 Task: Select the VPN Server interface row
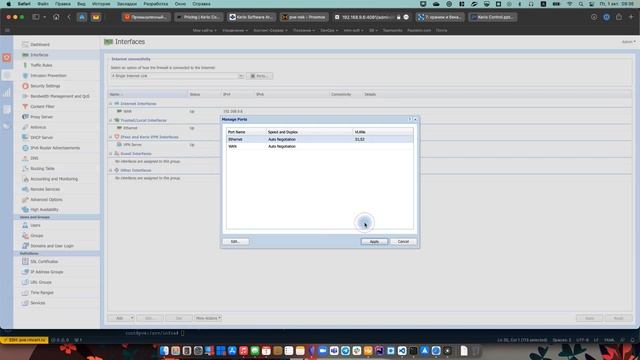tap(369, 145)
